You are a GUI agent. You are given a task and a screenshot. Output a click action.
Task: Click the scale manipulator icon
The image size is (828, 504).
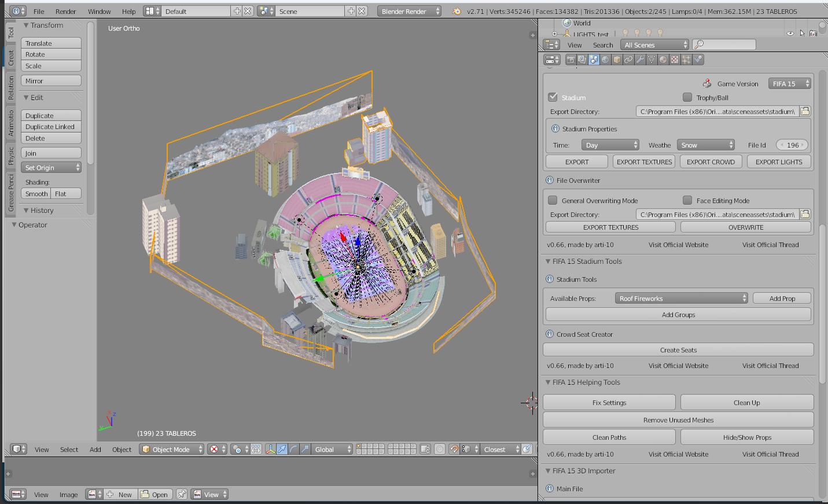pyautogui.click(x=305, y=449)
